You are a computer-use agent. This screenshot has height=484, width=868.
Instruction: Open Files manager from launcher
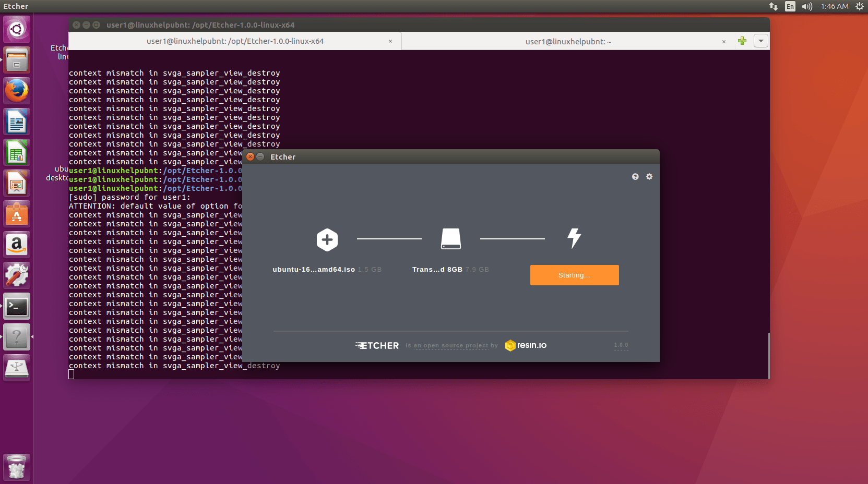17,60
